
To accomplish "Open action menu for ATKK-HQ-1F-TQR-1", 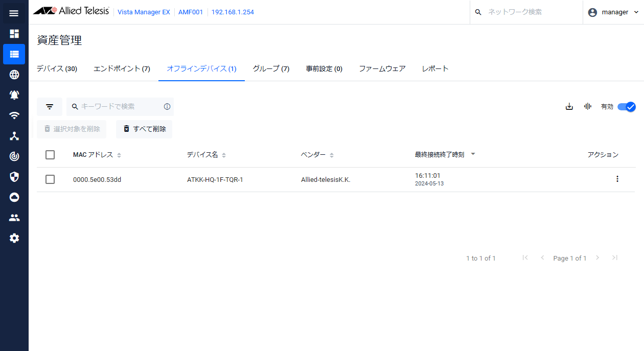I will (x=617, y=179).
